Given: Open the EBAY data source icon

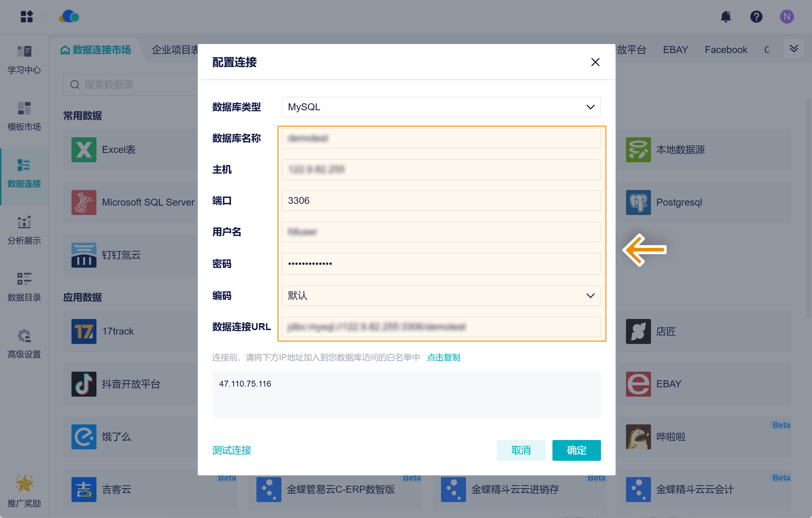Looking at the screenshot, I should click(638, 384).
